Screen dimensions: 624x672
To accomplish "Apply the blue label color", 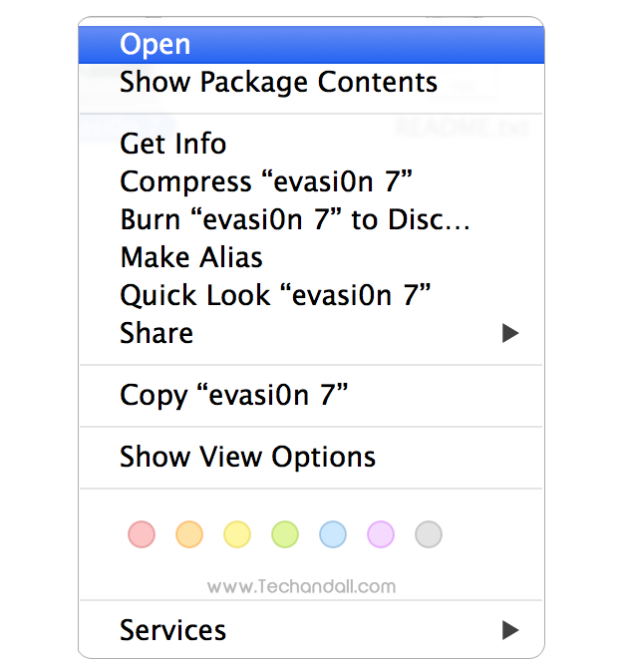I will click(333, 534).
